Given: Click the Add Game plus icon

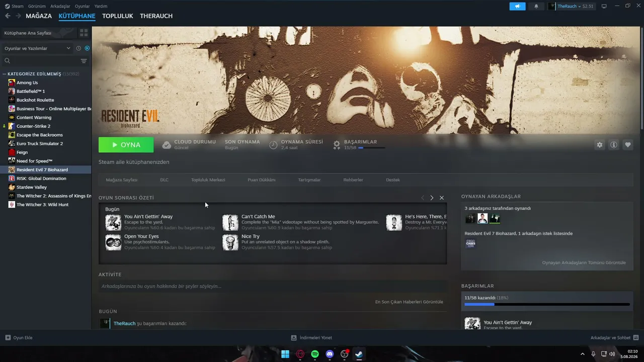Looking at the screenshot, I should (x=8, y=338).
